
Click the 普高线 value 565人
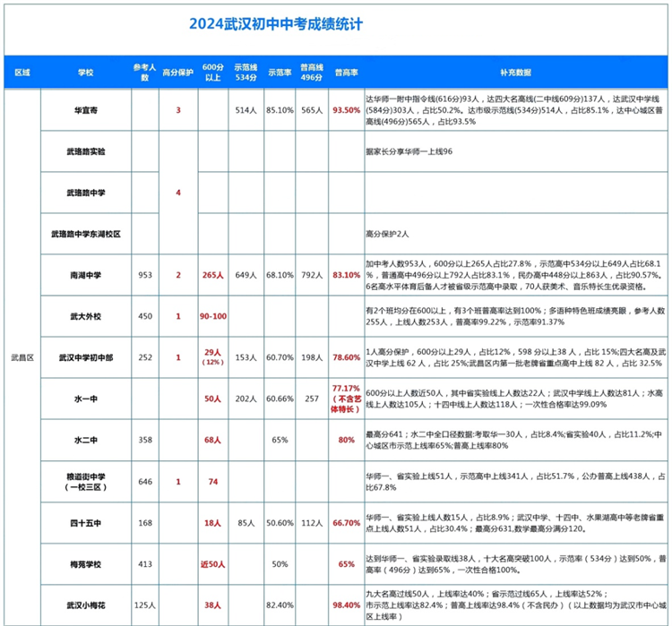point(312,110)
